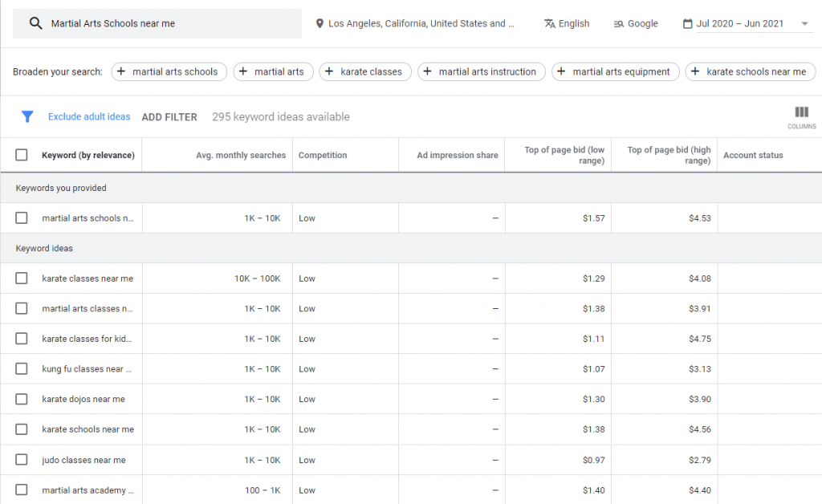This screenshot has height=504, width=822.
Task: Expand the date range dropdown arrow
Action: pos(804,23)
